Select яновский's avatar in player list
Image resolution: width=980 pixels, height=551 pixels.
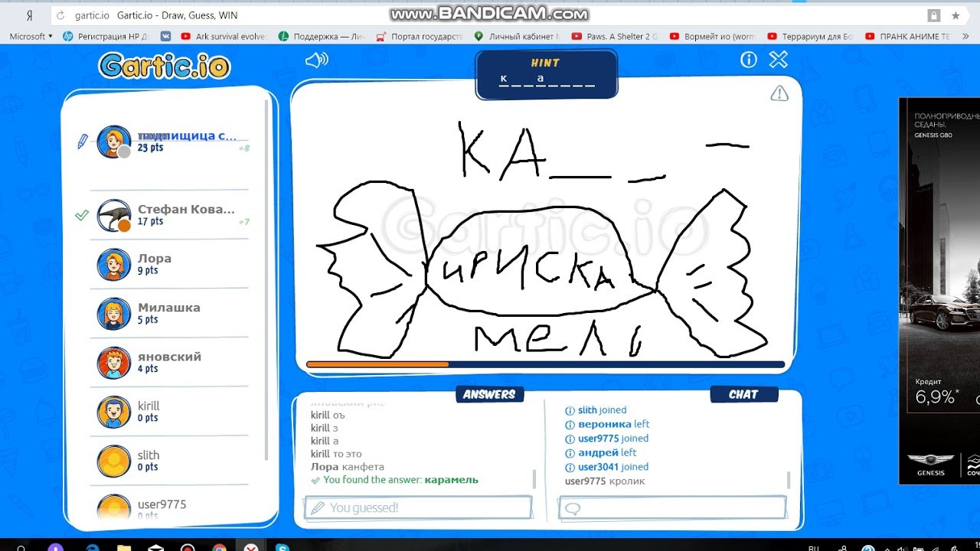(114, 363)
